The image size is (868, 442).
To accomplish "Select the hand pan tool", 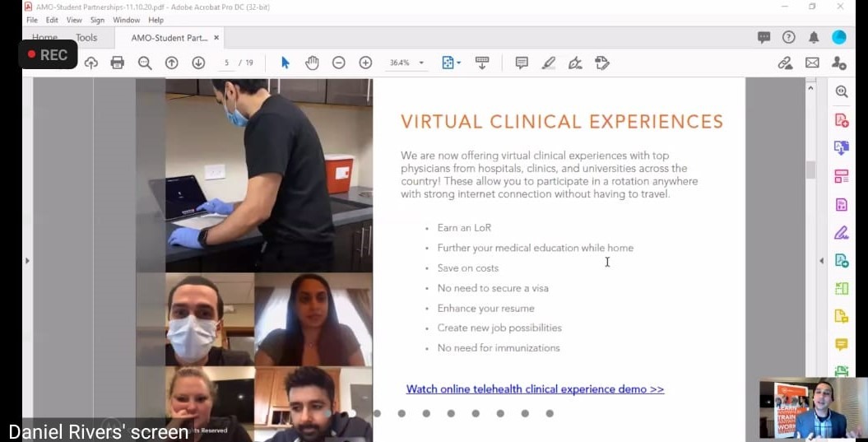I will (x=312, y=63).
